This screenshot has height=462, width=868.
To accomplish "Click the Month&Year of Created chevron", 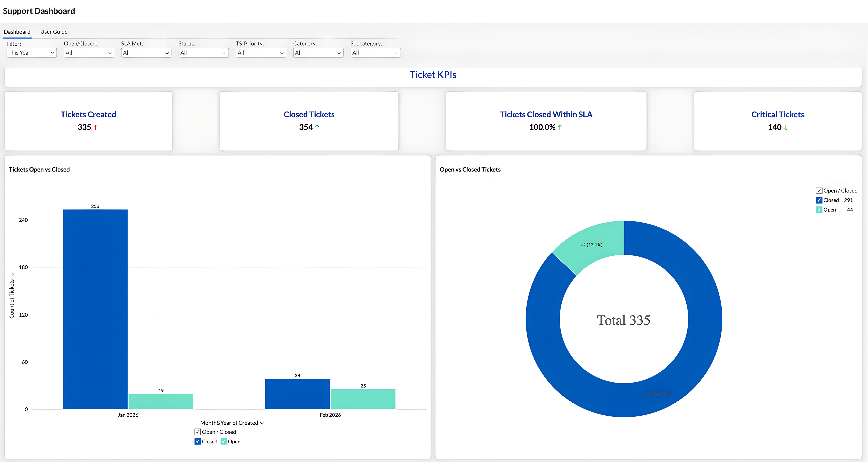I will click(262, 423).
